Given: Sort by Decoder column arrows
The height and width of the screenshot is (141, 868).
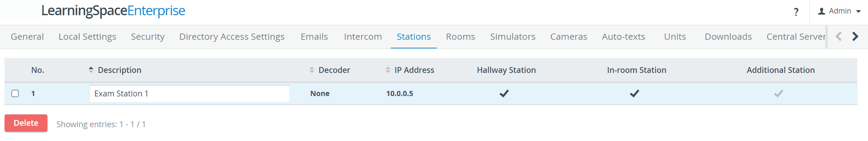Looking at the screenshot, I should (311, 70).
